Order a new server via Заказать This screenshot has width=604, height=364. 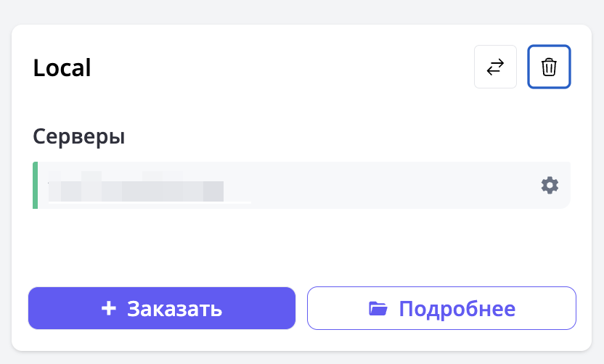point(162,308)
